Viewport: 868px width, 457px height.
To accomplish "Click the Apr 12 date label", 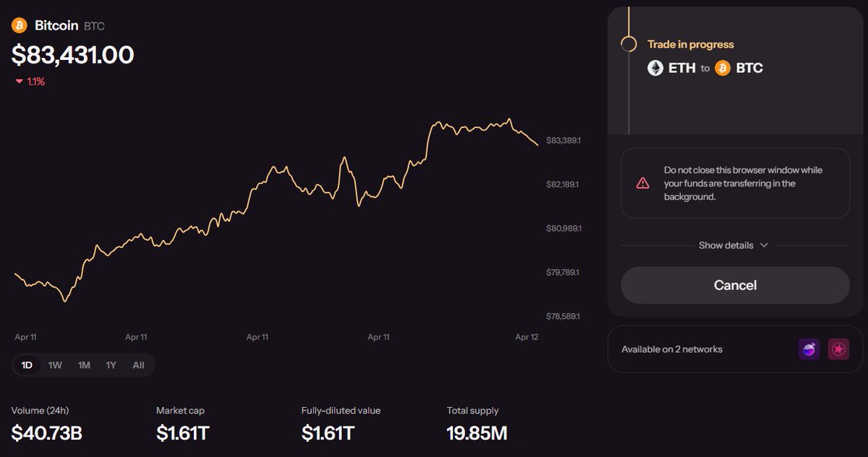I will point(526,337).
